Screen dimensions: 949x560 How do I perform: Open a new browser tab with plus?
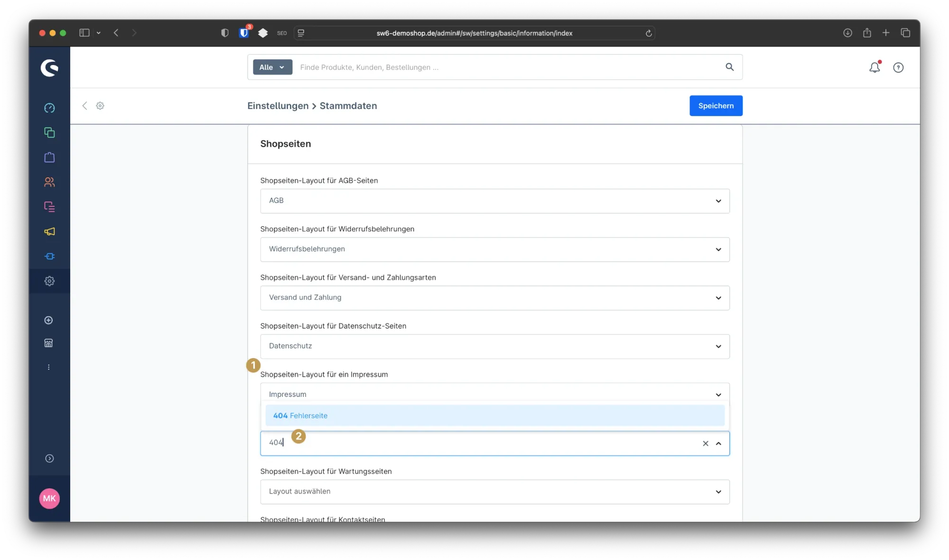click(886, 33)
